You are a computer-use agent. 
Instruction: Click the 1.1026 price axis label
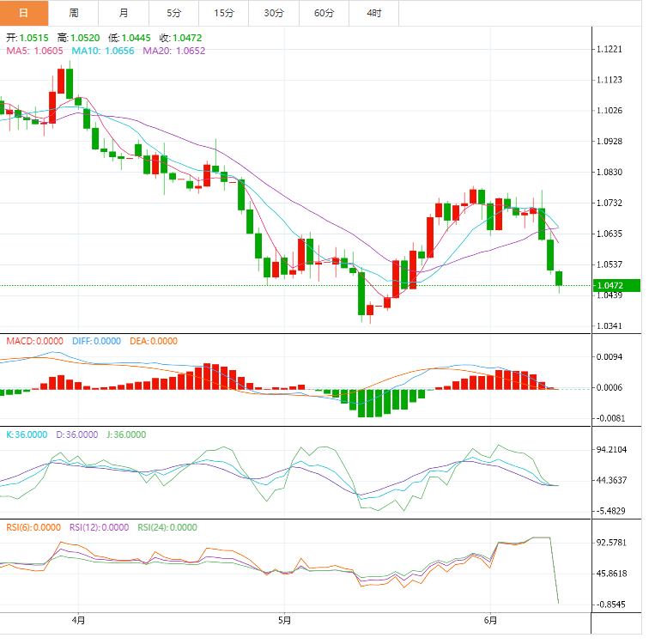pyautogui.click(x=610, y=111)
